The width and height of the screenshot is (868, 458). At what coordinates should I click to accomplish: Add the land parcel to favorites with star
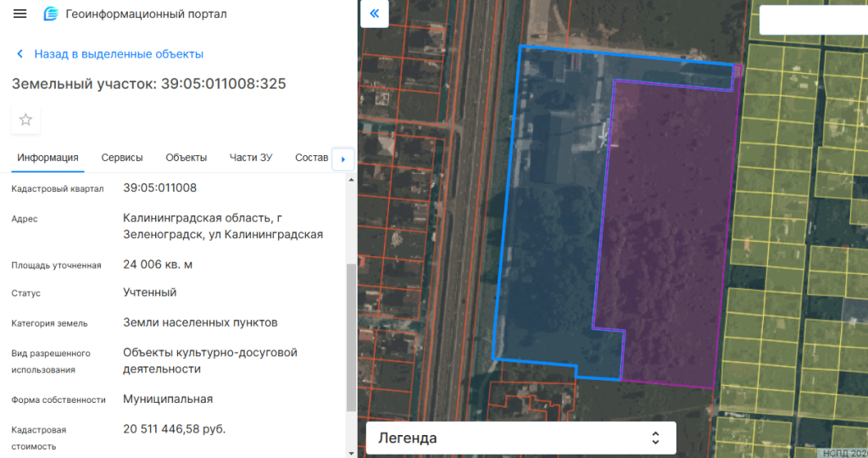[x=25, y=120]
